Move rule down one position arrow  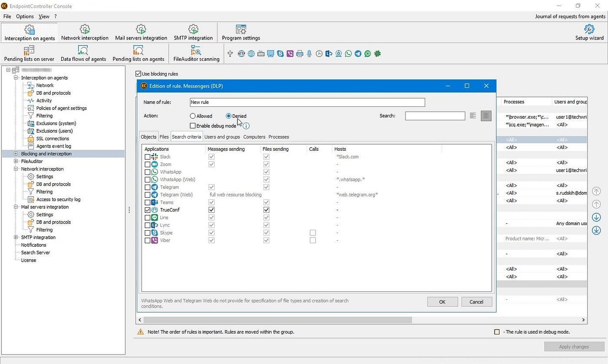click(x=596, y=217)
